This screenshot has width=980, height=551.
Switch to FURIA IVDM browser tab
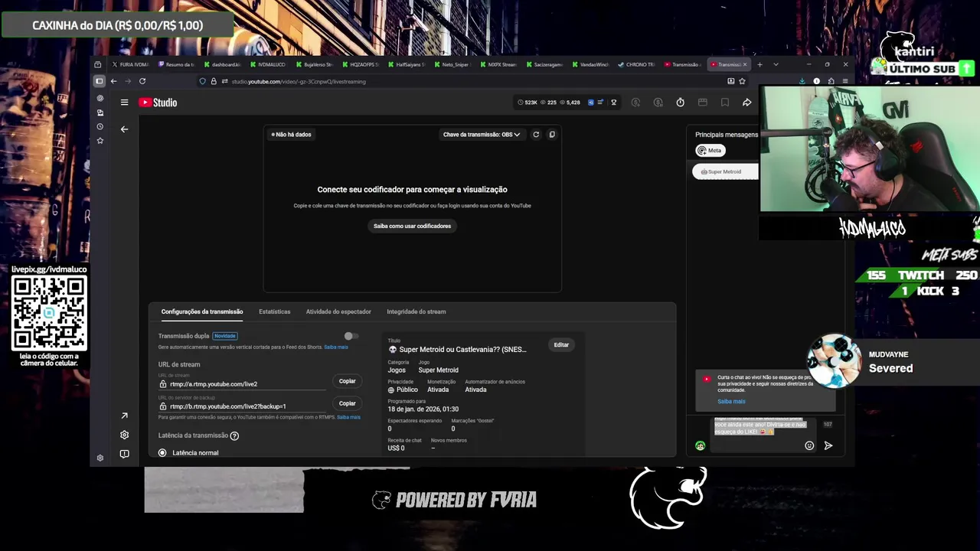[129, 64]
